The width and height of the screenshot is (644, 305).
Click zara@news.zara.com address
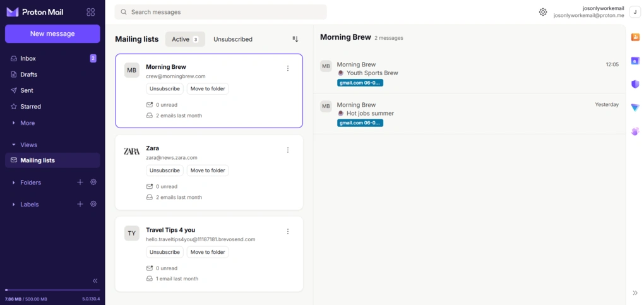tap(172, 158)
